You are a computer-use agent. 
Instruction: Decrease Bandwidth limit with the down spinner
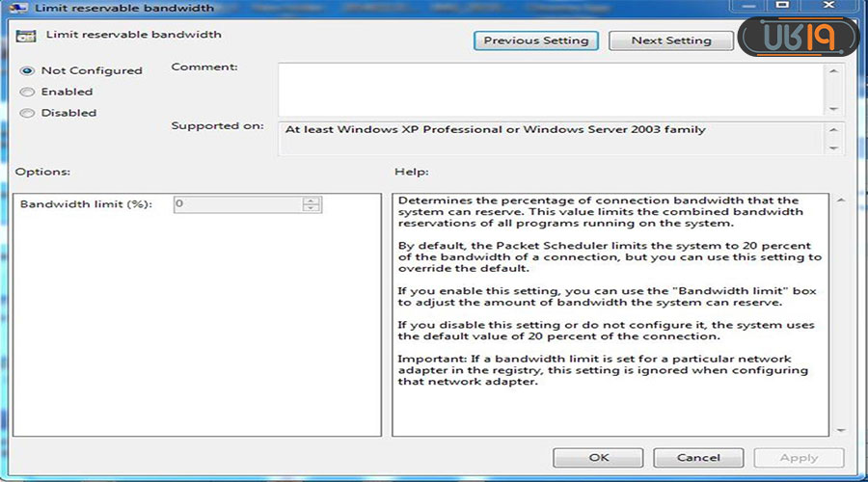(x=311, y=208)
